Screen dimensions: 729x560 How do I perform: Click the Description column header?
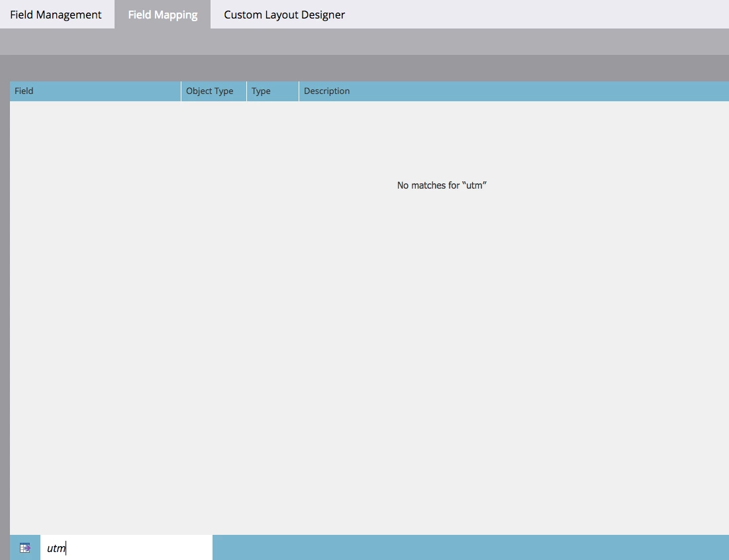pos(514,91)
